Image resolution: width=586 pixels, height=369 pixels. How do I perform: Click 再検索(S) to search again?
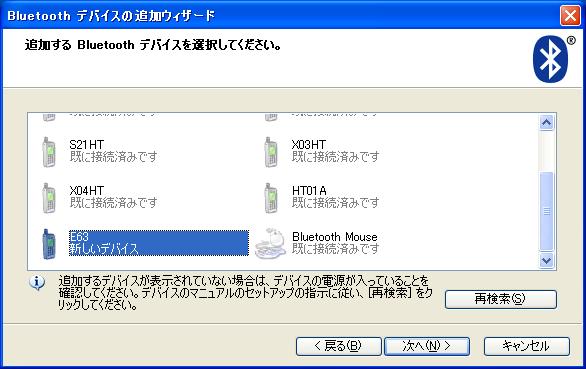point(501,299)
